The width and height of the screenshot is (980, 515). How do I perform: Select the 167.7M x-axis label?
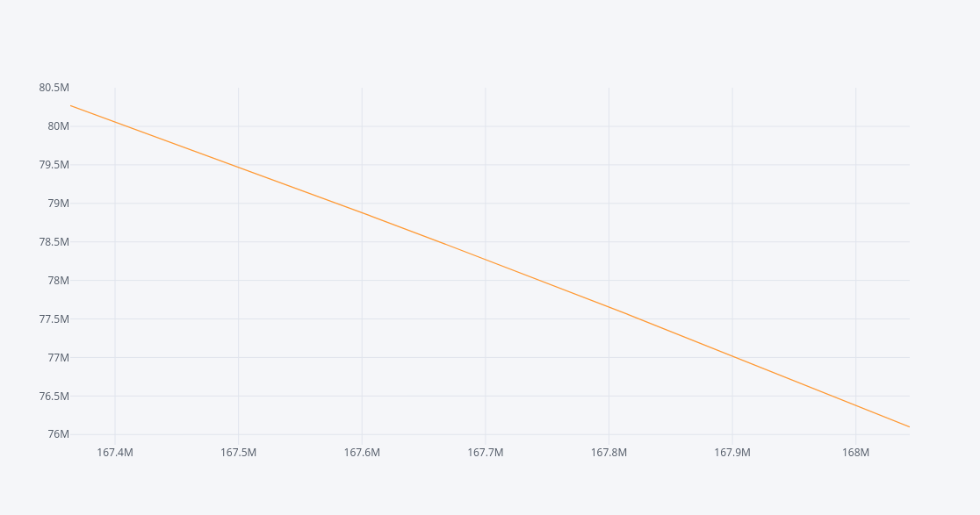tap(486, 453)
